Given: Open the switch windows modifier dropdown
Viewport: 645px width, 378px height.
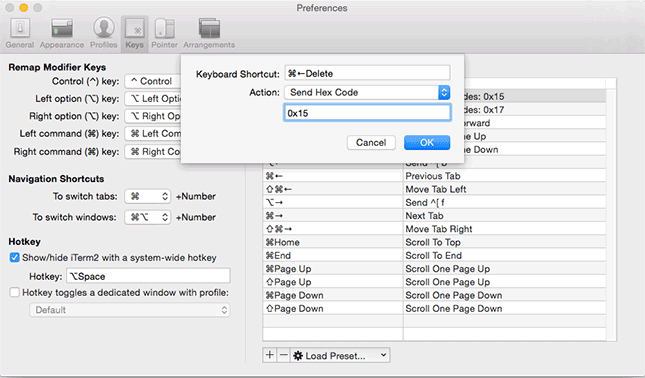Looking at the screenshot, I should click(148, 217).
